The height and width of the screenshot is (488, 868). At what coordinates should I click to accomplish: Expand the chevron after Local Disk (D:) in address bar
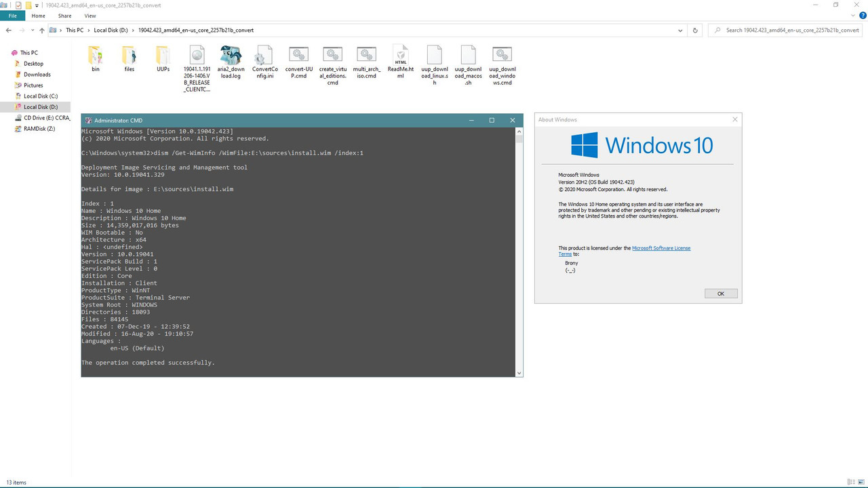133,30
